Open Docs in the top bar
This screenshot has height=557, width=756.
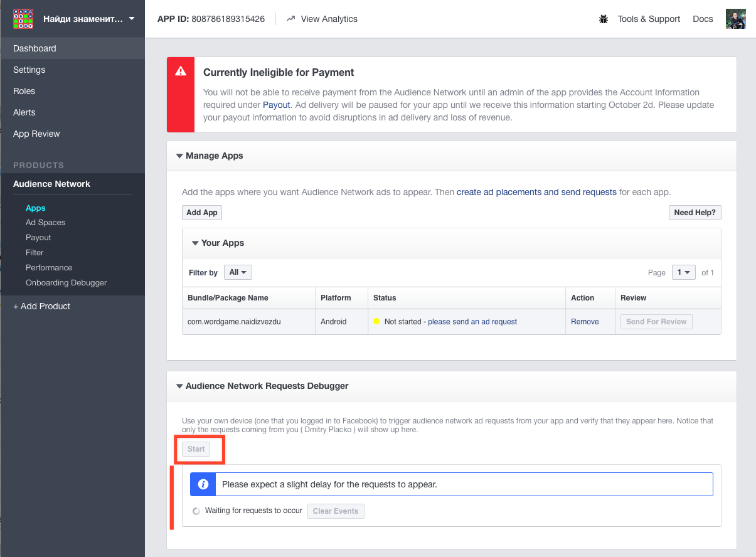pyautogui.click(x=703, y=19)
